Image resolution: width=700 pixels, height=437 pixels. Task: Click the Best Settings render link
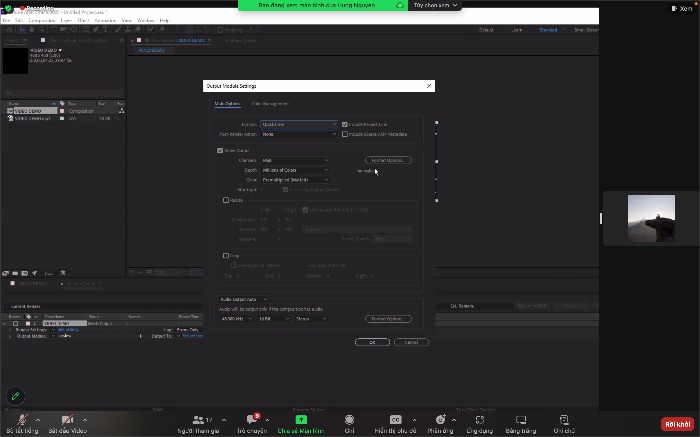coord(68,330)
